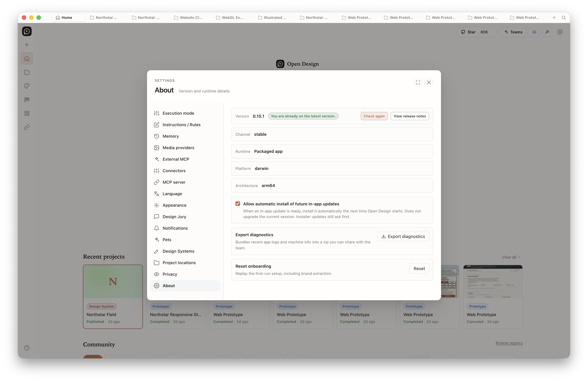588x382 pixels.
Task: Open MCP server settings
Action: (185, 182)
